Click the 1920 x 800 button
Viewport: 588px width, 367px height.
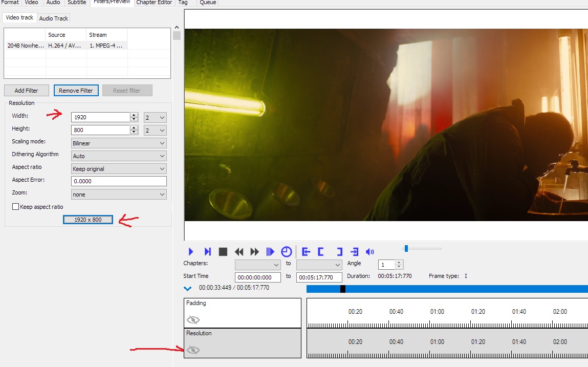[88, 220]
